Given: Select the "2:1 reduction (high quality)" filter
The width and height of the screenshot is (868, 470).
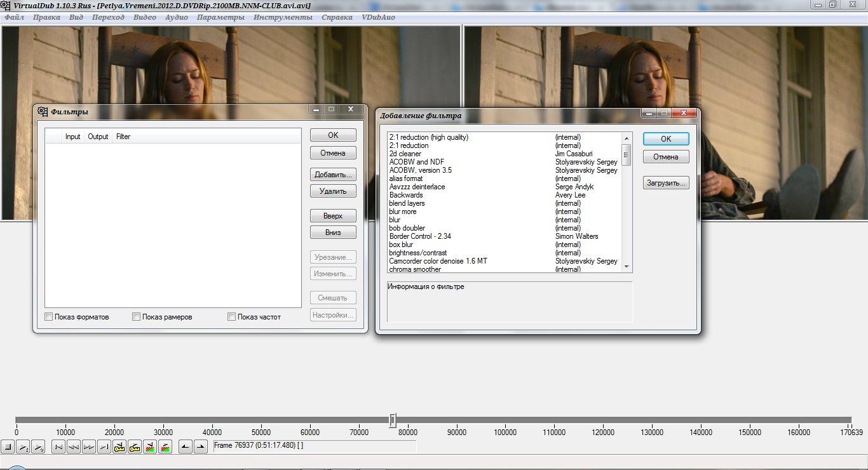Looking at the screenshot, I should (x=503, y=137).
